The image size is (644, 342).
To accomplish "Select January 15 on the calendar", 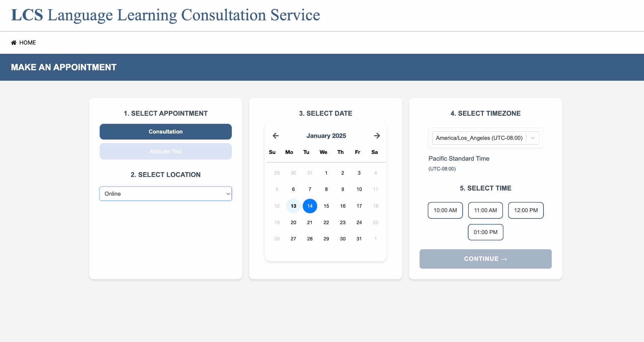I will (x=326, y=206).
